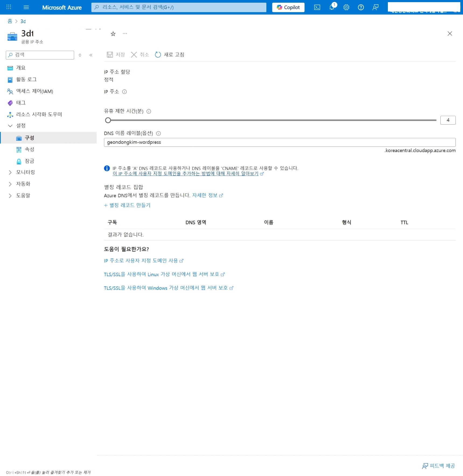463x476 pixels.
Task: Open the help question mark menu
Action: point(361,7)
